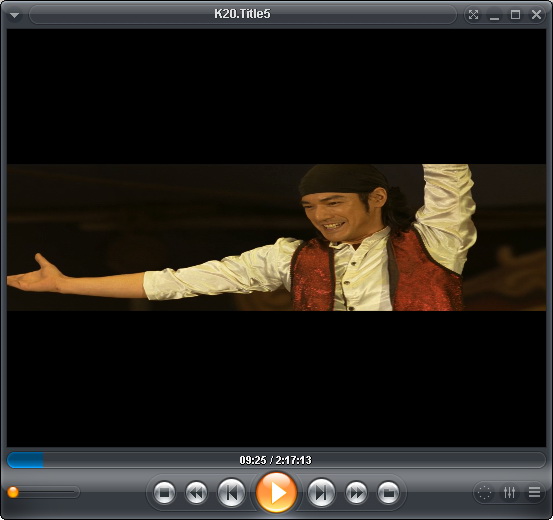Stop the video with the square Stop button
The width and height of the screenshot is (553, 520).
click(164, 492)
